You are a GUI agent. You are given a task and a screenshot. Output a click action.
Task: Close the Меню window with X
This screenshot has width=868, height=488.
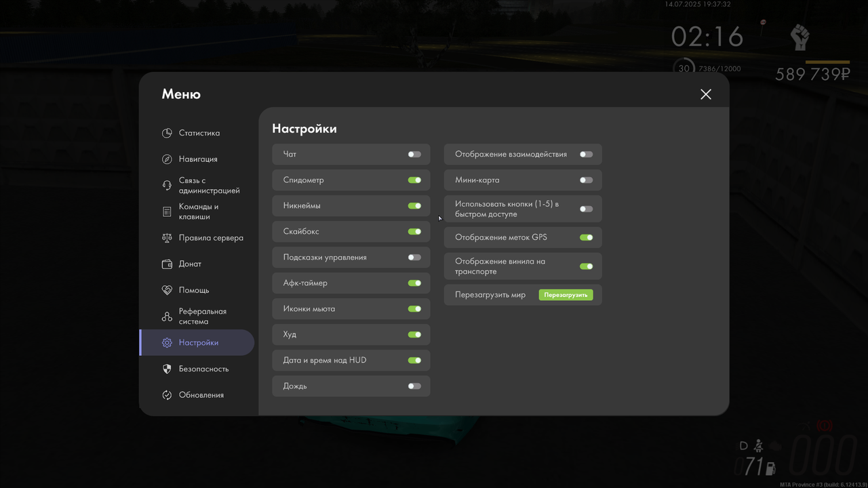click(x=706, y=94)
